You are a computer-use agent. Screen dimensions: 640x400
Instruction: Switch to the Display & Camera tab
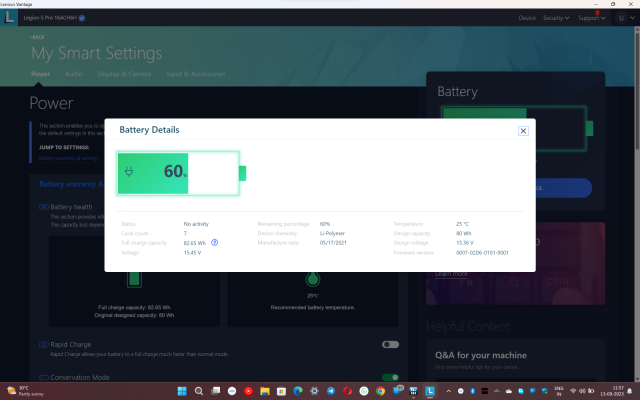tap(124, 74)
